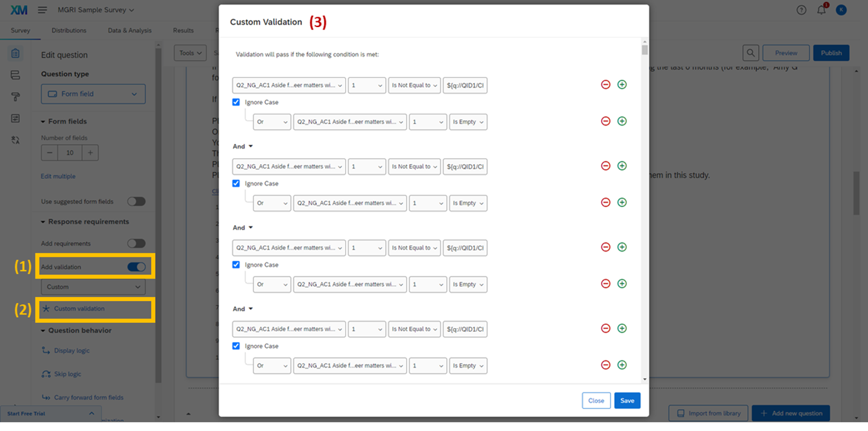
Task: Save the custom validation settings
Action: tap(627, 400)
